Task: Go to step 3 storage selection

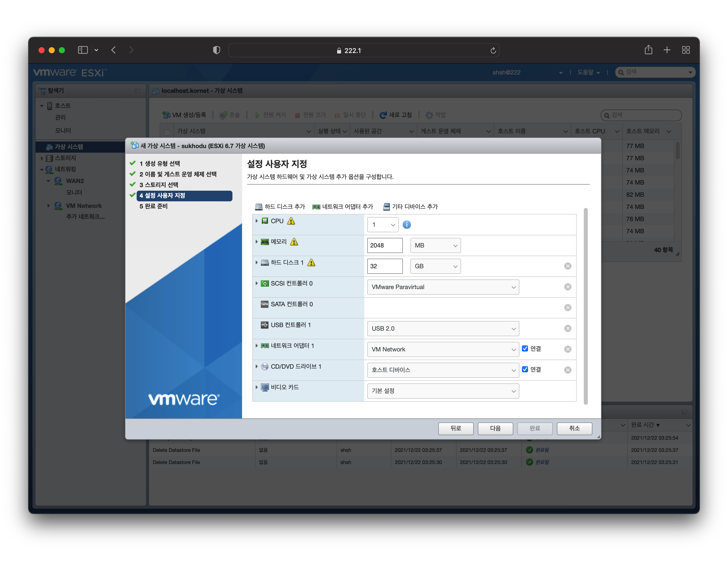Action: click(x=159, y=185)
